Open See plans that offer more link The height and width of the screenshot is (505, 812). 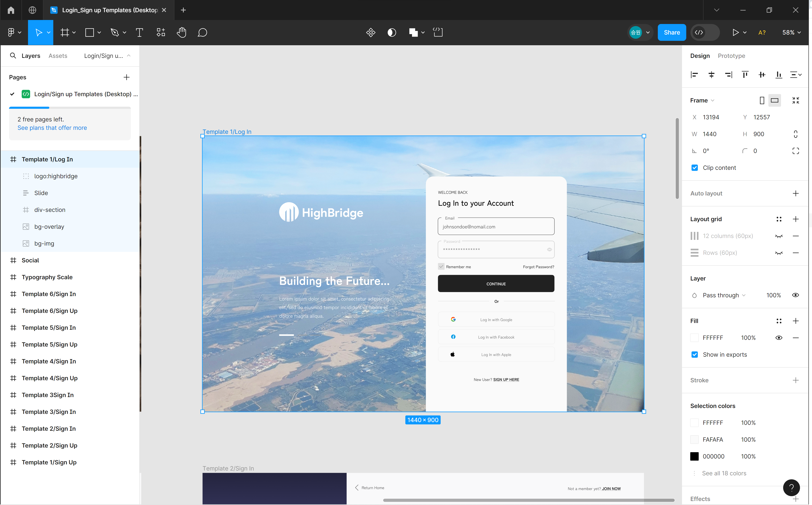[x=52, y=128]
